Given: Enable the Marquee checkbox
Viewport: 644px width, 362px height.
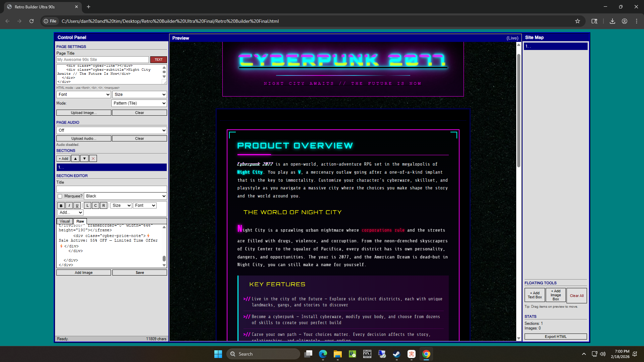Looking at the screenshot, I should (60, 196).
